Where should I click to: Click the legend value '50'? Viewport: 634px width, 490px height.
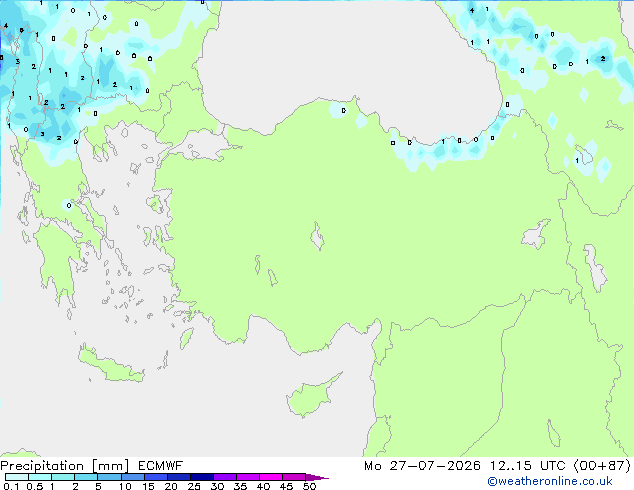click(309, 486)
